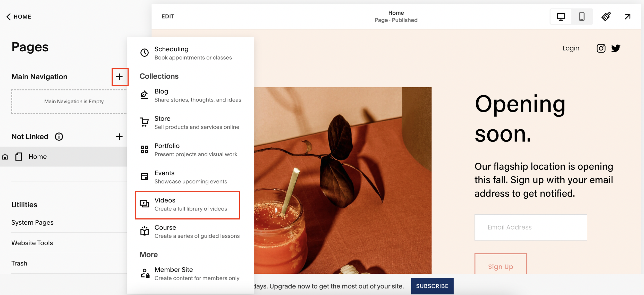The image size is (644, 295).
Task: Click EDIT in preview header
Action: click(x=168, y=16)
